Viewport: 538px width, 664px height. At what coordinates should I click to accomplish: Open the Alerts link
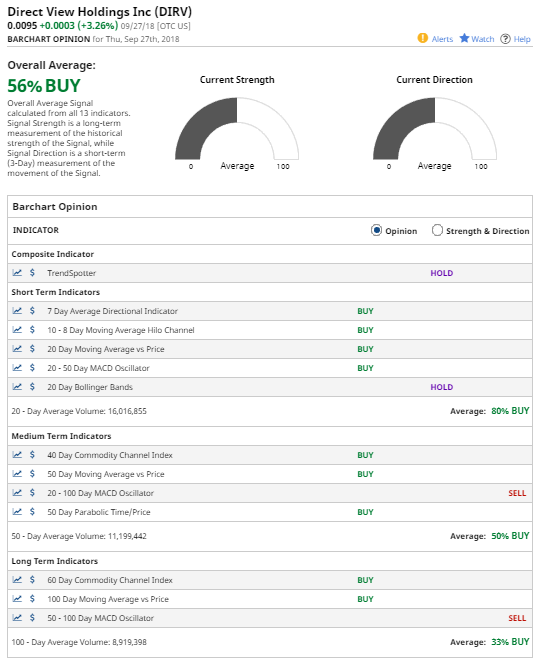click(x=442, y=39)
